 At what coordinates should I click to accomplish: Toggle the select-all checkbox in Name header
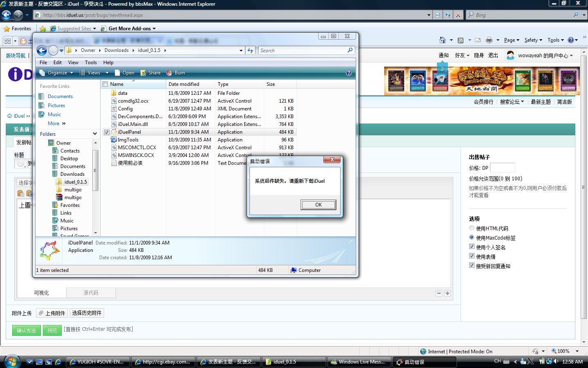105,84
